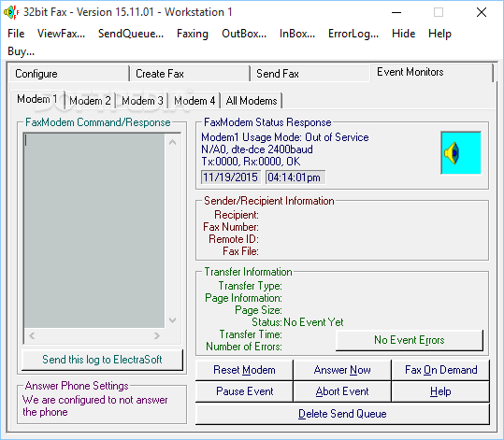Viewport: 504px width, 440px height.
Task: Click the 'We are configured to not answer' text
Action: (95, 400)
